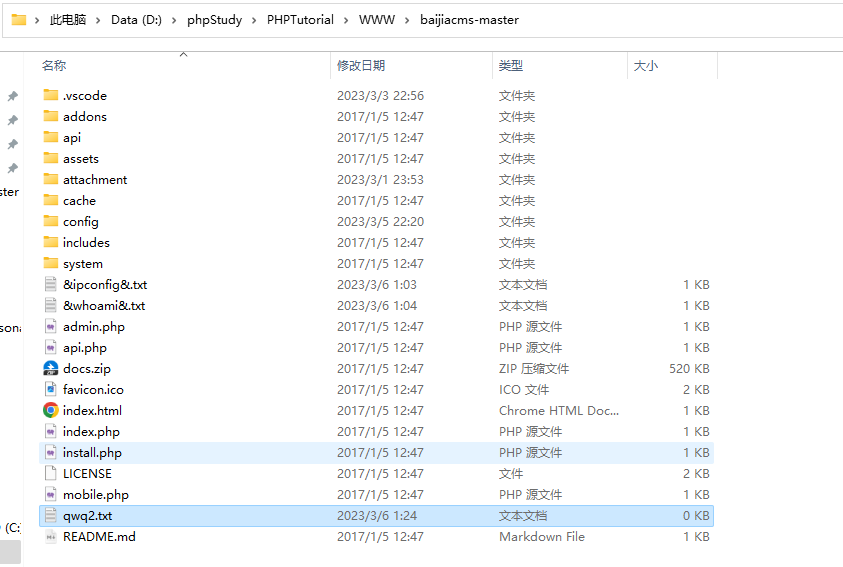Select the folder name attachment
Image resolution: width=843 pixels, height=567 pixels.
coord(95,180)
